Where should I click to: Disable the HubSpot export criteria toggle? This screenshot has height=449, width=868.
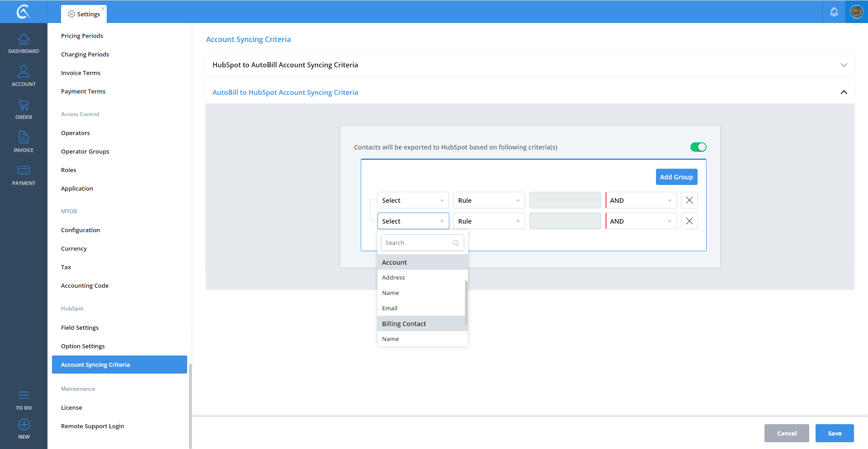pos(698,147)
